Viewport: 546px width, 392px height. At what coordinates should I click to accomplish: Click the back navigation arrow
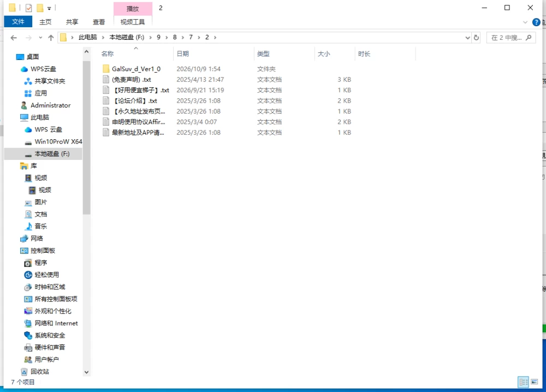[14, 38]
